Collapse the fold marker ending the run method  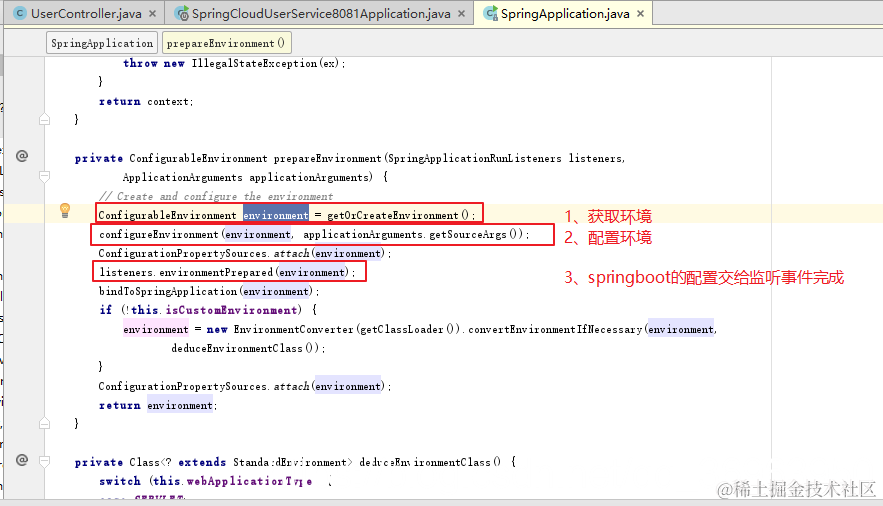(x=44, y=119)
